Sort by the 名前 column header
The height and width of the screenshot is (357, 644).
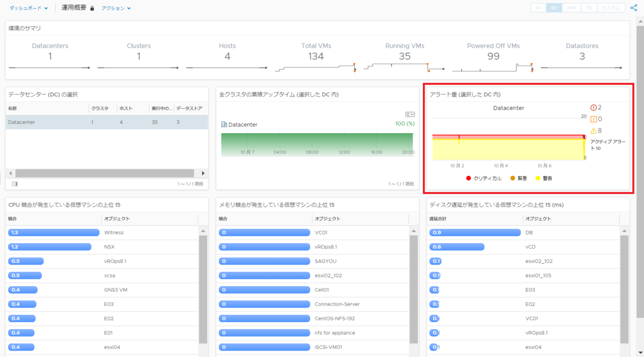tap(47, 108)
